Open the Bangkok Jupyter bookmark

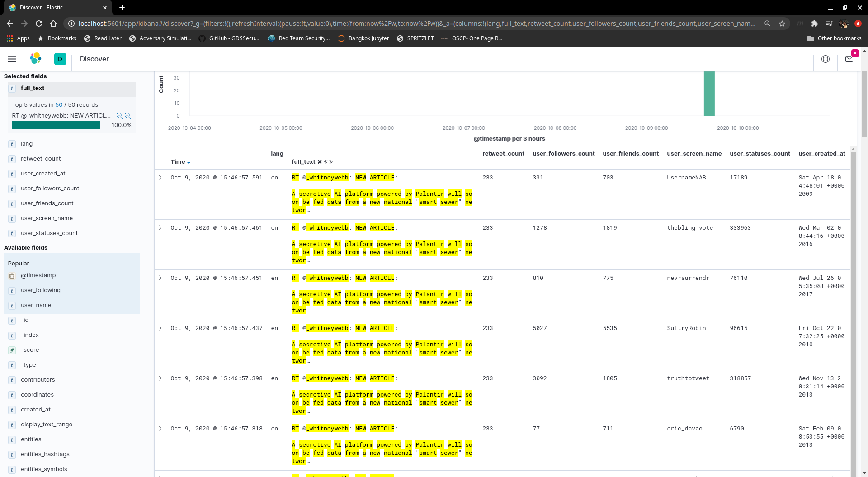click(363, 38)
